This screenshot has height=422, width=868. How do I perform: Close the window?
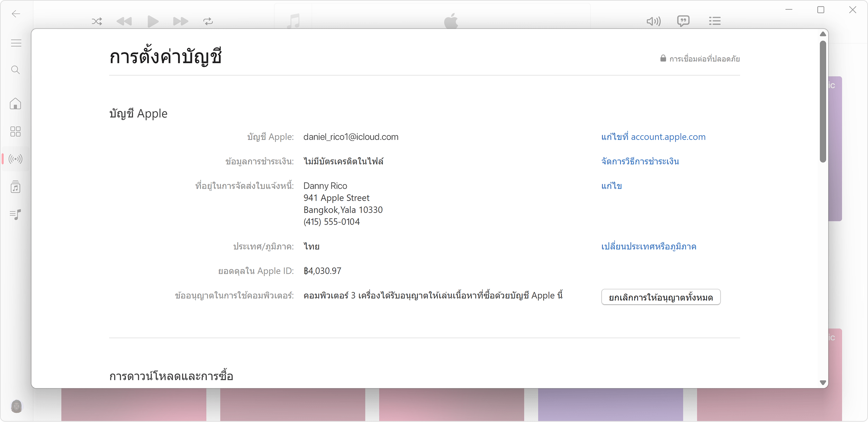(x=853, y=10)
